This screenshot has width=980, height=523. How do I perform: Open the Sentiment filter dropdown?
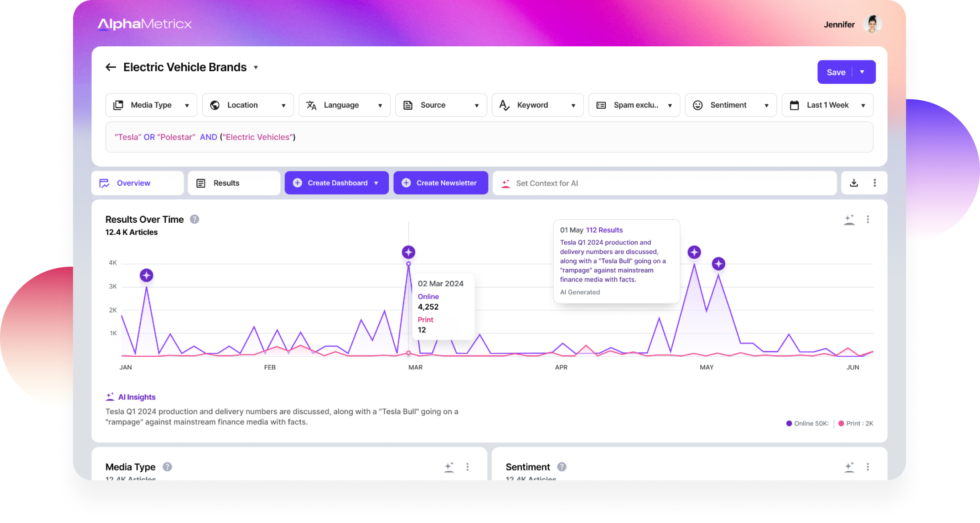731,105
